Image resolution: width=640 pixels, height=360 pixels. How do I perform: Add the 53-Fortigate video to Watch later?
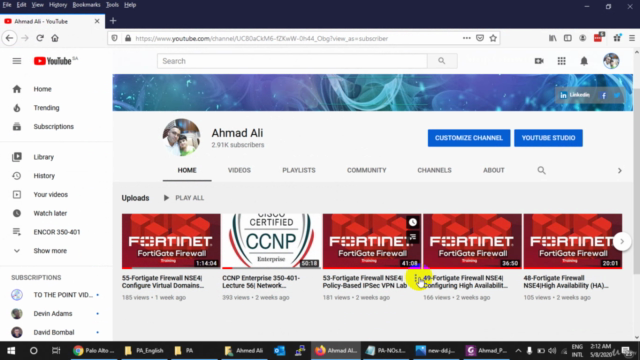pyautogui.click(x=413, y=222)
